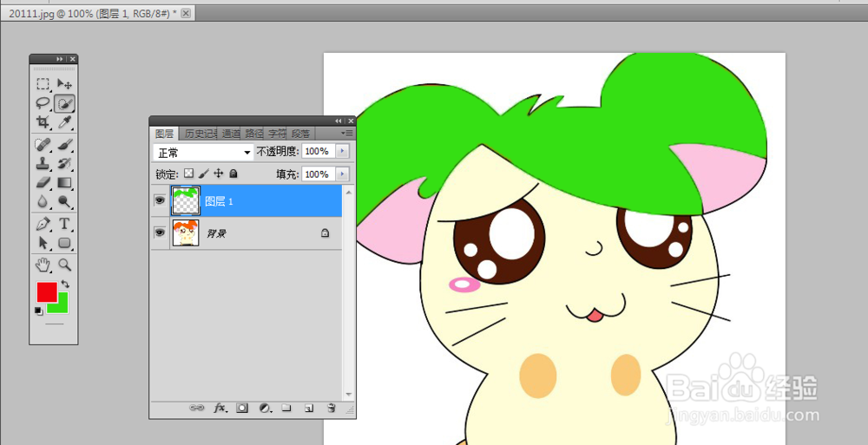Select the Lasso tool
868x445 pixels.
point(43,103)
